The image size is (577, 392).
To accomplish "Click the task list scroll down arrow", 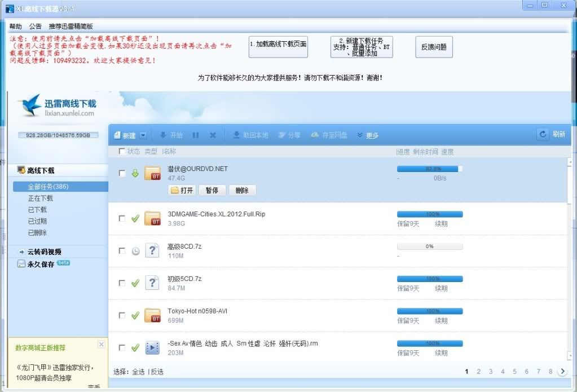I will click(x=570, y=356).
